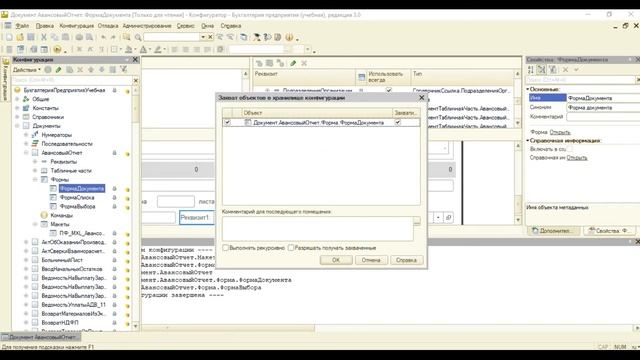640x360 pixels.
Task: Collapse the АвансовыйОтчет tree node
Action: click(26, 153)
